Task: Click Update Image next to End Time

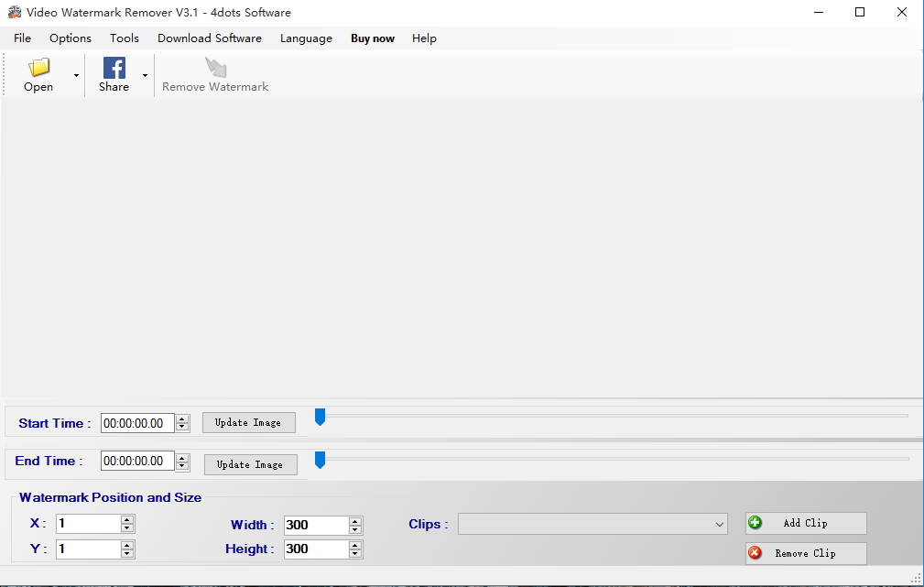Action: pyautogui.click(x=250, y=464)
